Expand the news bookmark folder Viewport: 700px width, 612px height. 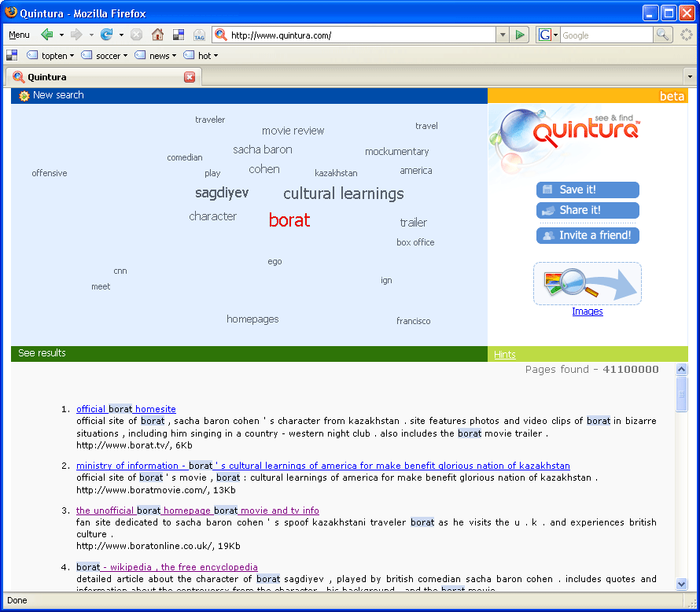pyautogui.click(x=156, y=56)
